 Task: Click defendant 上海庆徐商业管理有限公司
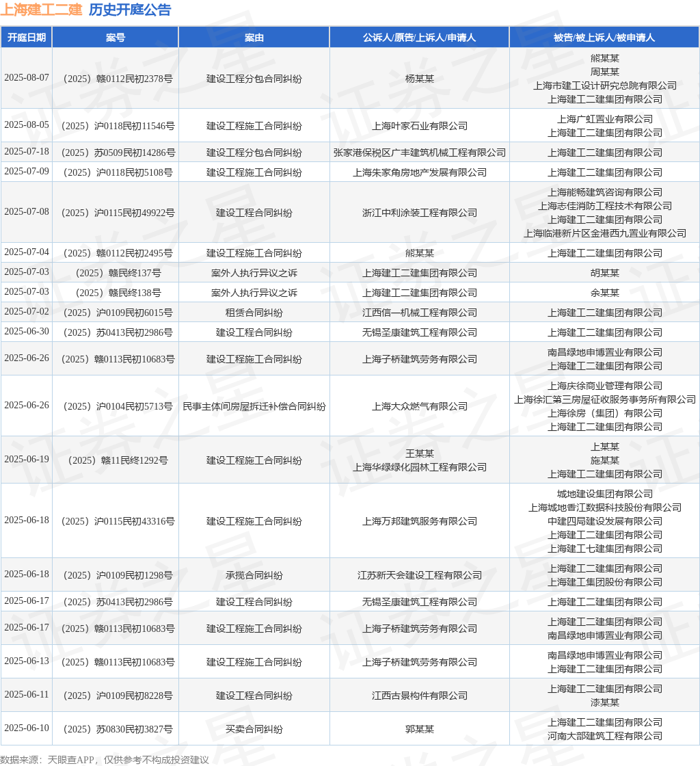click(605, 386)
